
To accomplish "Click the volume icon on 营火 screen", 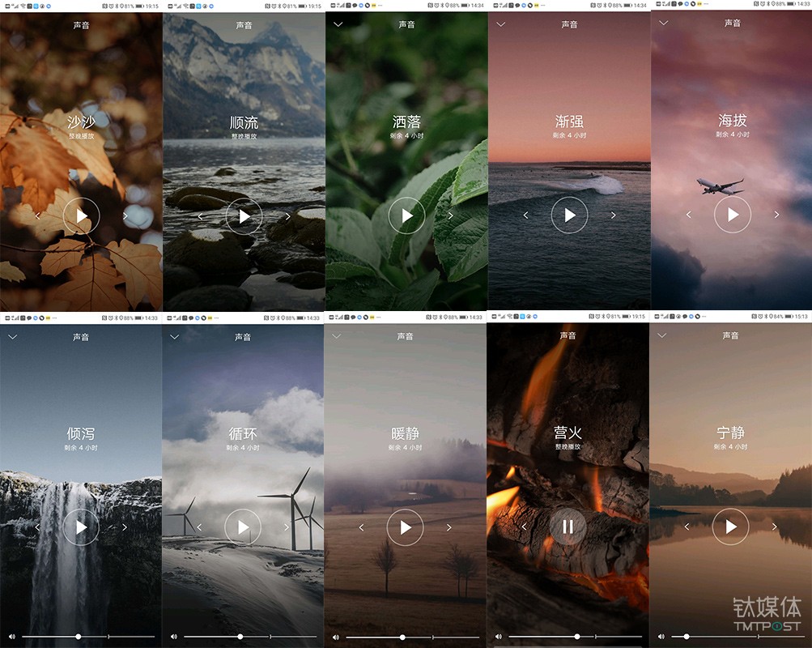I will pyautogui.click(x=498, y=637).
